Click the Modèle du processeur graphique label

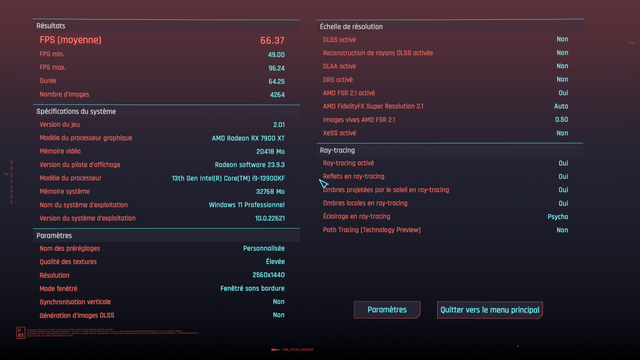(86, 138)
